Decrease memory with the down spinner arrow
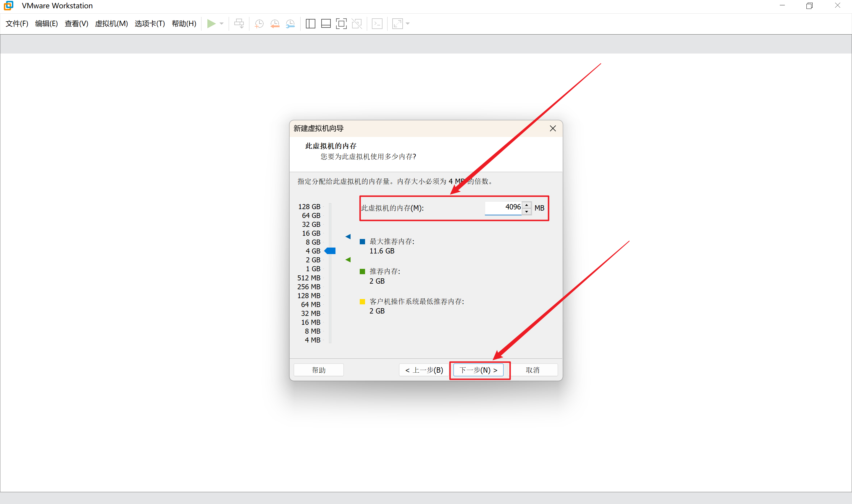The image size is (852, 504). click(526, 211)
